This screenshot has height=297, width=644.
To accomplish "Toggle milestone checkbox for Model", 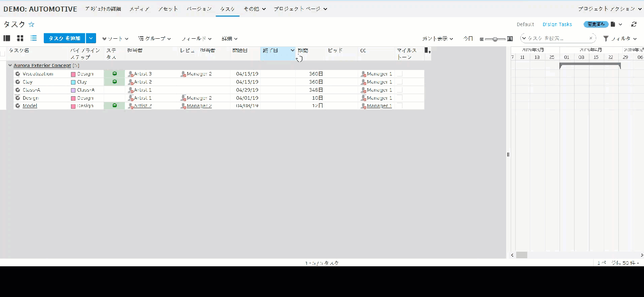I will pyautogui.click(x=399, y=106).
